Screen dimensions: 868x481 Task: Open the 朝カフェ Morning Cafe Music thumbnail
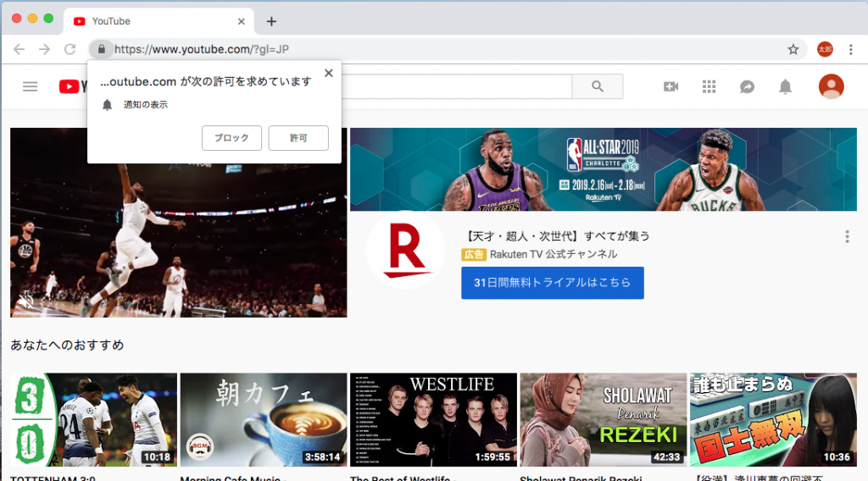(x=264, y=420)
